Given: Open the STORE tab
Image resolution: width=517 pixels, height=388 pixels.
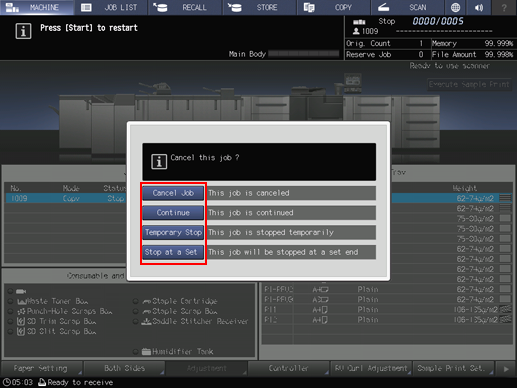Looking at the screenshot, I should (x=260, y=7).
